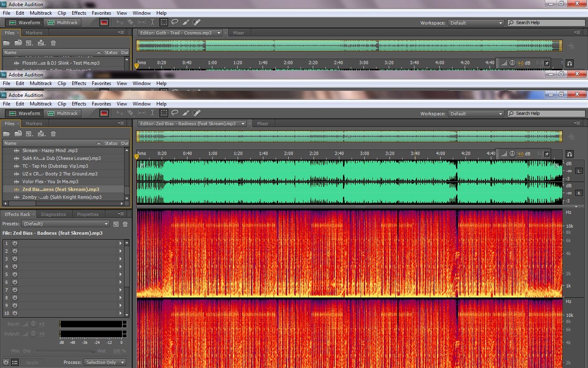The height and width of the screenshot is (368, 588).
Task: Delete the effects rack preset
Action: pyautogui.click(x=125, y=224)
